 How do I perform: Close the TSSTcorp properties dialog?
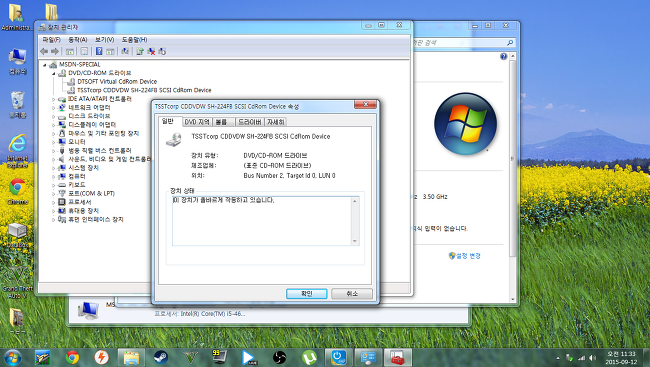pyautogui.click(x=365, y=104)
